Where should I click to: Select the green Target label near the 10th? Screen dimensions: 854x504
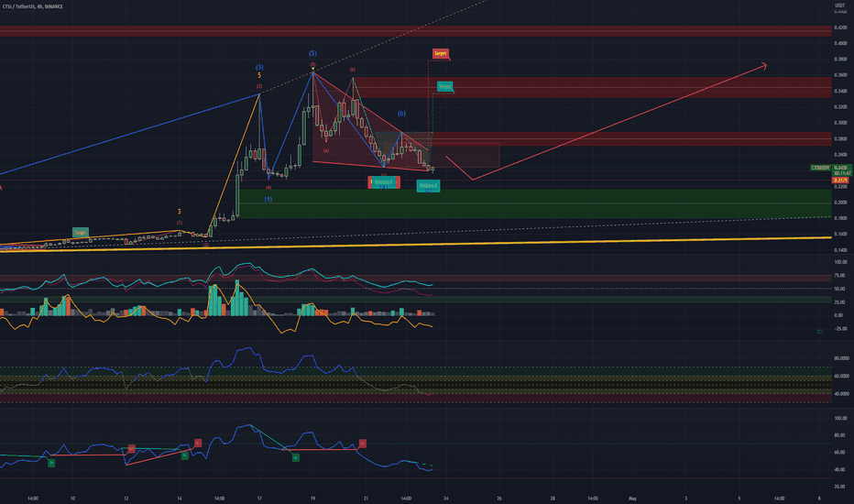(x=80, y=233)
